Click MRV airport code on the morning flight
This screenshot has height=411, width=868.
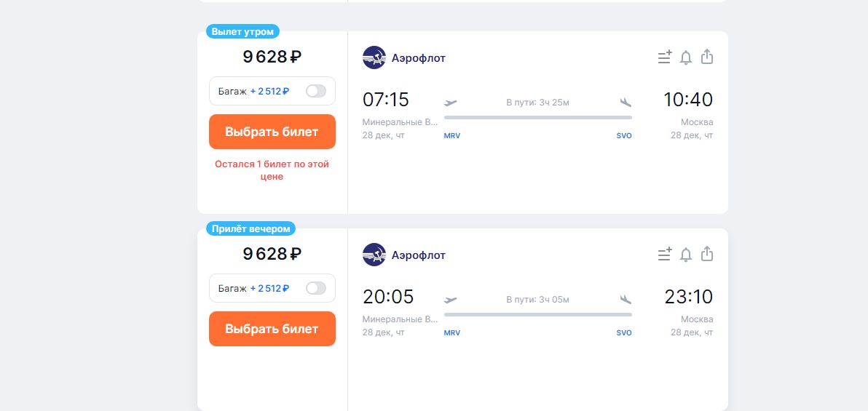[452, 136]
